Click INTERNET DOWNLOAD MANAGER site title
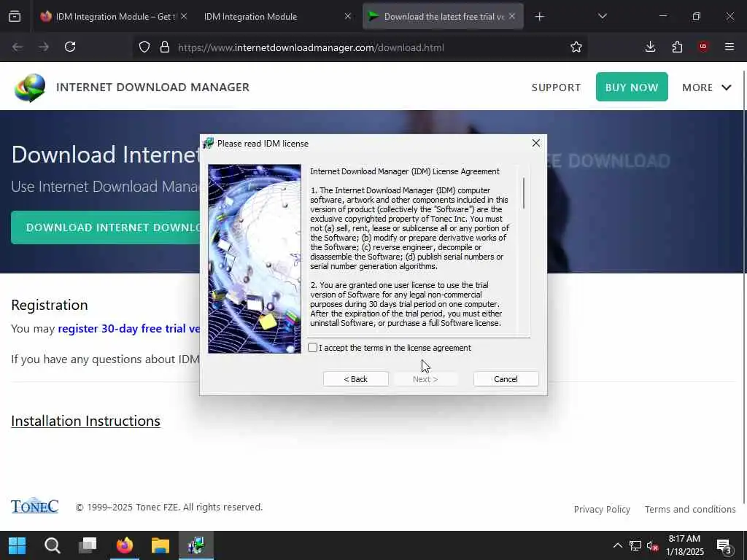 click(x=152, y=87)
